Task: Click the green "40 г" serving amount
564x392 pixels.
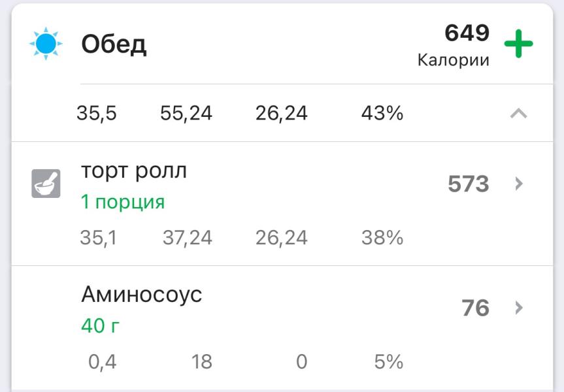Action: (x=101, y=325)
